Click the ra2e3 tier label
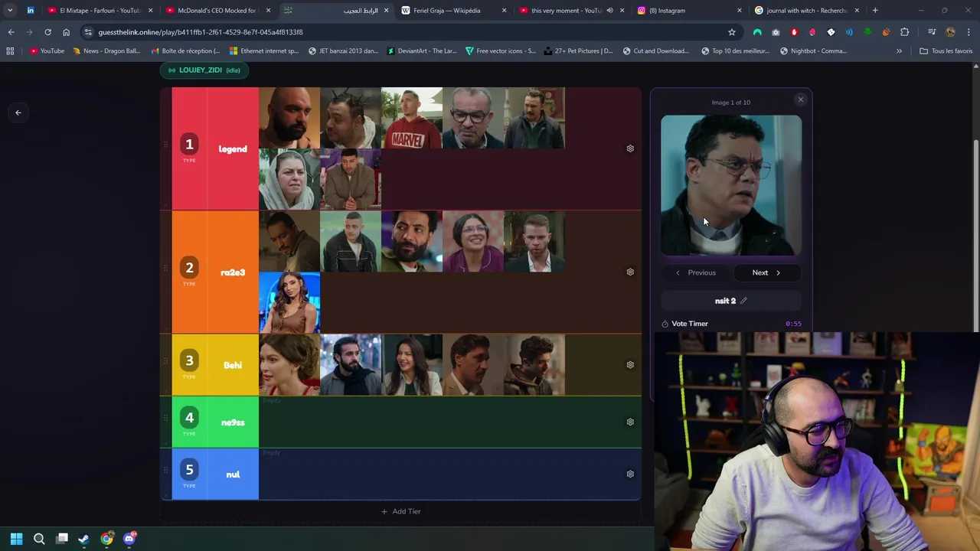Viewport: 980px width, 551px height. 233,272
